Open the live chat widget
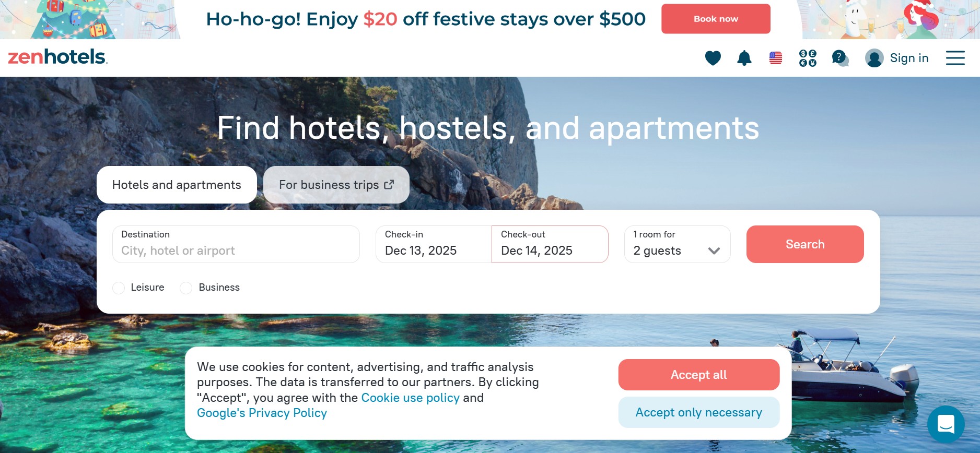Viewport: 980px width, 453px height. coord(946,424)
